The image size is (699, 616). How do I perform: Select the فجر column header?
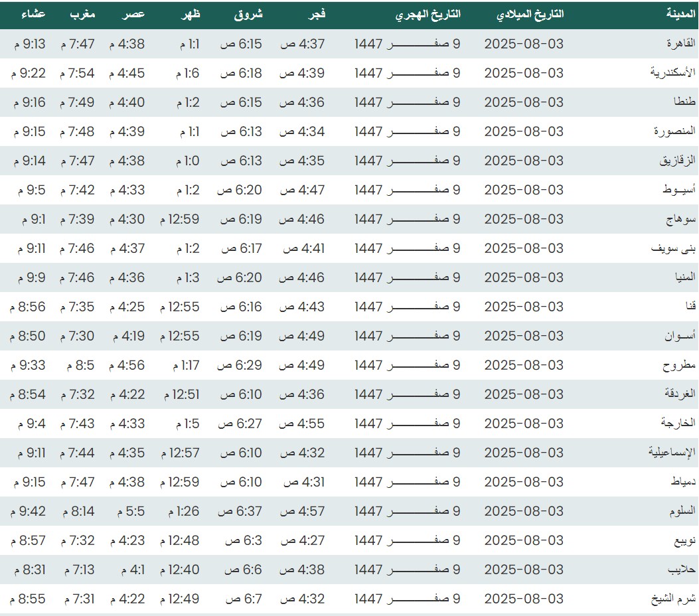click(314, 14)
